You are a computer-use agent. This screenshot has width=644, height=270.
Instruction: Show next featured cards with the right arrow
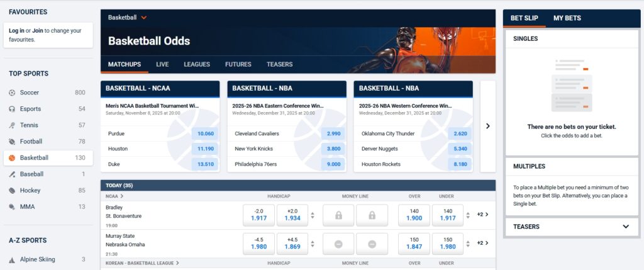pyautogui.click(x=488, y=126)
